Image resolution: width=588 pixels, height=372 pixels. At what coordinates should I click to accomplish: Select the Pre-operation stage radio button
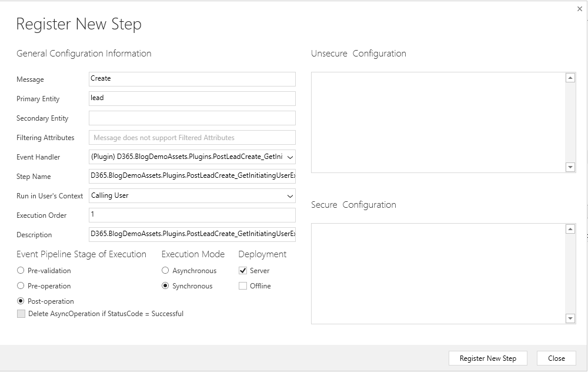pyautogui.click(x=21, y=286)
